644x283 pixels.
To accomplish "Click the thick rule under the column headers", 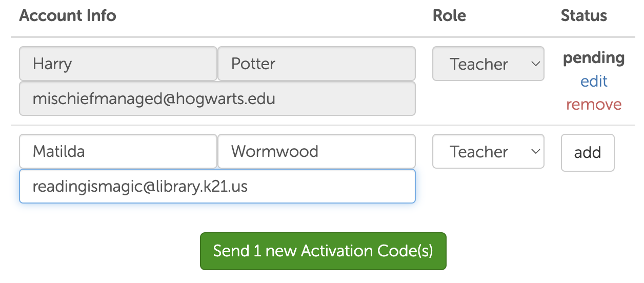I will [x=323, y=37].
